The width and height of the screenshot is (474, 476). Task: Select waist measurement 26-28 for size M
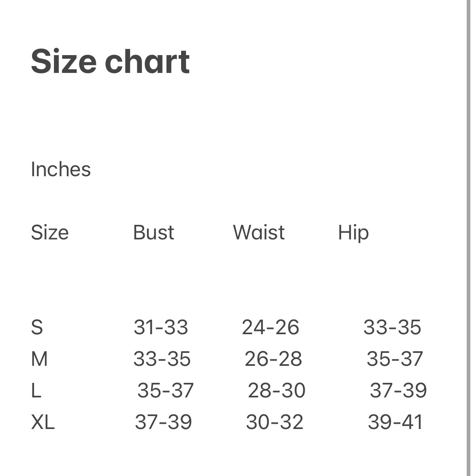tap(273, 359)
